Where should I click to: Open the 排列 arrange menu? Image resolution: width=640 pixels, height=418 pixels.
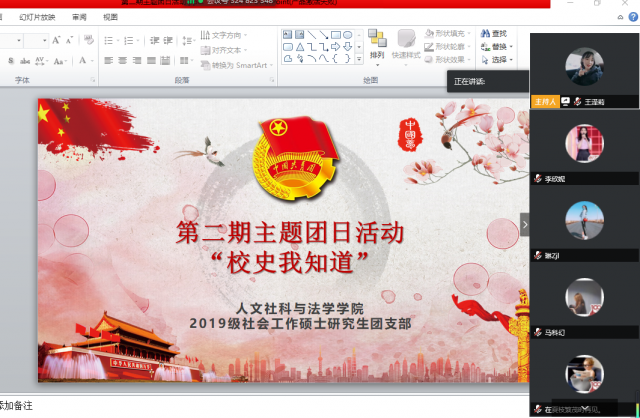(377, 47)
